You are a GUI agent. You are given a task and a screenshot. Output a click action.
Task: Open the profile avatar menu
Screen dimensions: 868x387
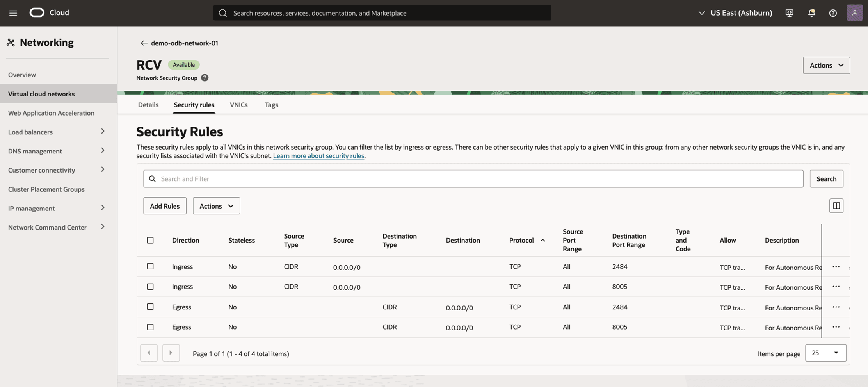855,12
